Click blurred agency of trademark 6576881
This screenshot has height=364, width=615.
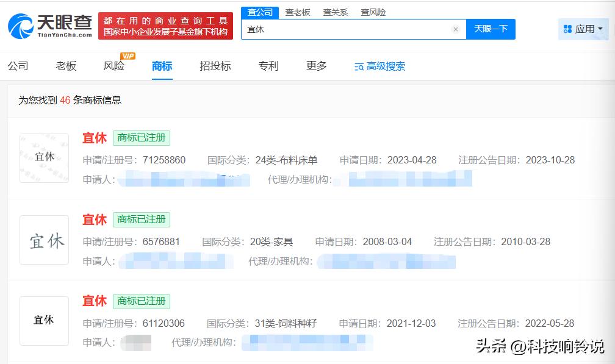[386, 262]
